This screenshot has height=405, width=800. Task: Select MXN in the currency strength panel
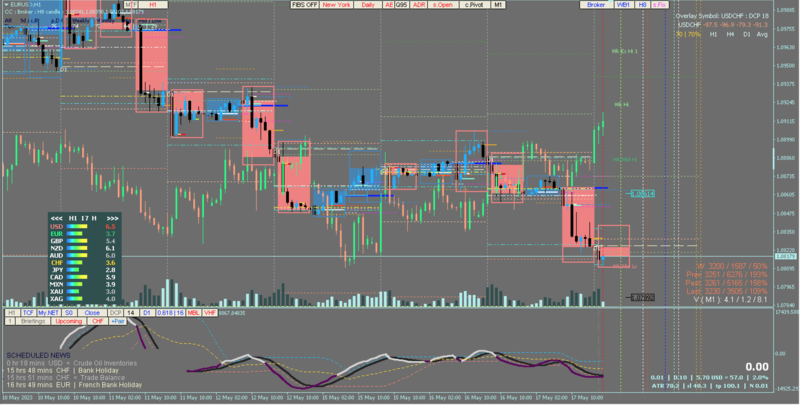click(56, 284)
